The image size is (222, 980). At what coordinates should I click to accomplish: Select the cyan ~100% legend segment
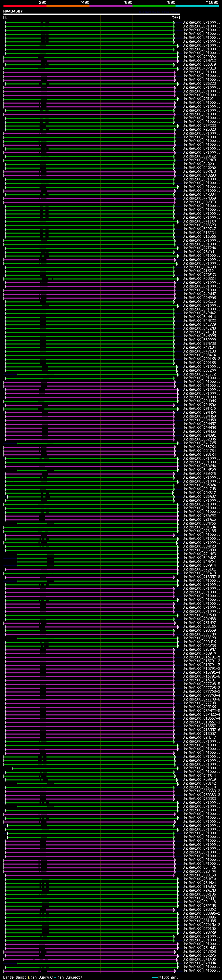pyautogui.click(x=197, y=6)
